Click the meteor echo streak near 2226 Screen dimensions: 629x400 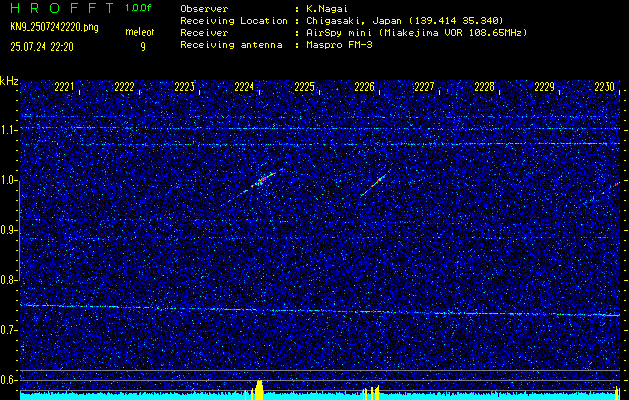(x=373, y=185)
